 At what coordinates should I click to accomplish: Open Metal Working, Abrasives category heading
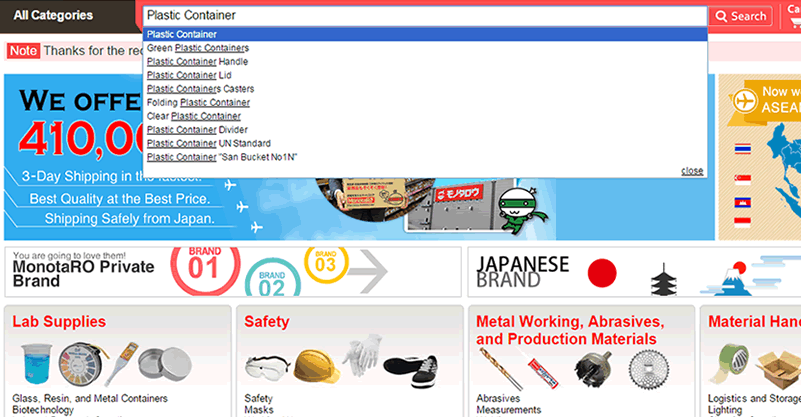tap(570, 330)
